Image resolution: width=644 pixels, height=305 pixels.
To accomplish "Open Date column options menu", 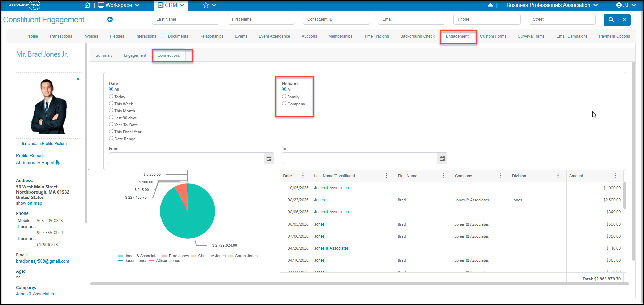I will (x=303, y=176).
